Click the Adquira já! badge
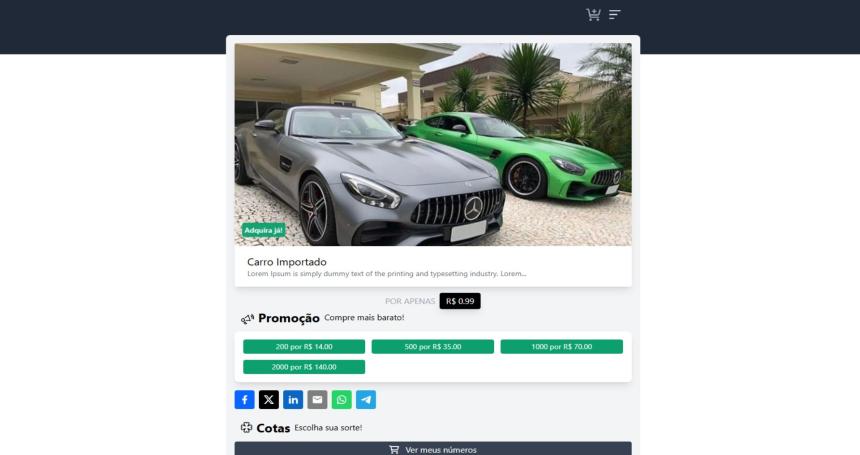The image size is (860, 455). click(x=263, y=230)
